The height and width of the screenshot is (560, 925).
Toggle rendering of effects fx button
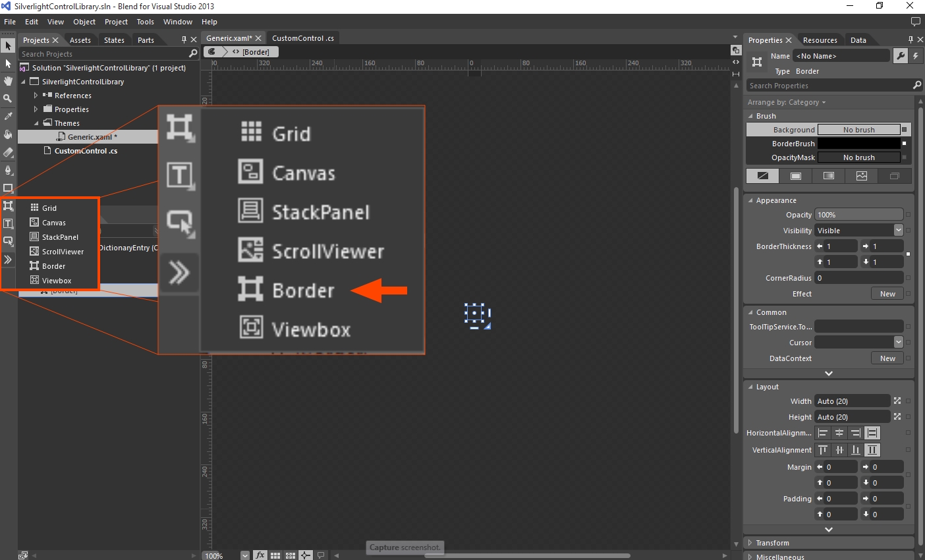pos(260,555)
